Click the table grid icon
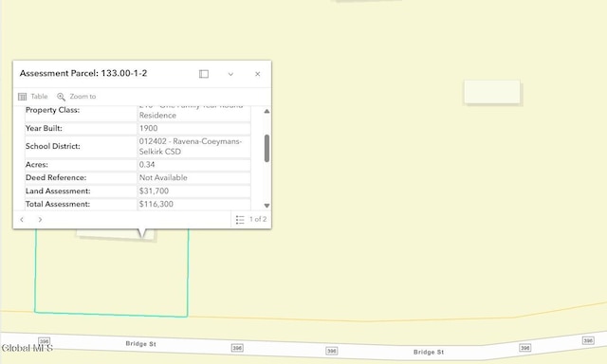Viewport: 607px width, 364px height. pyautogui.click(x=23, y=97)
